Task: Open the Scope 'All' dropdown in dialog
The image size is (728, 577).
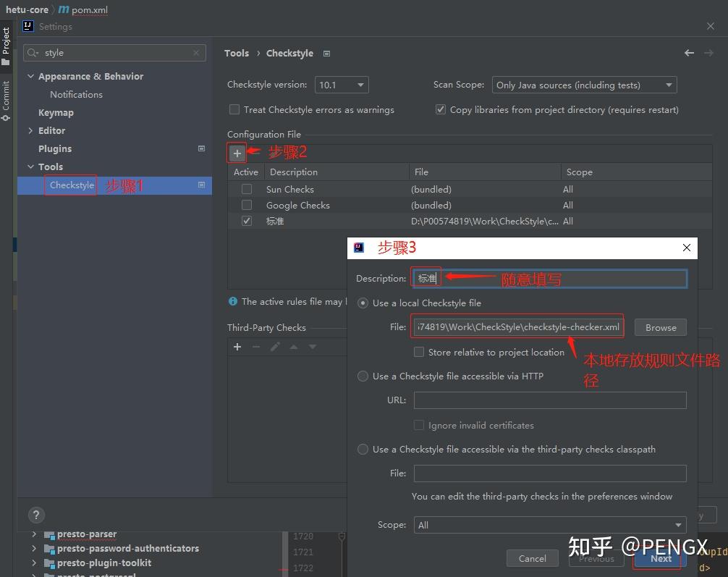Action: click(550, 525)
